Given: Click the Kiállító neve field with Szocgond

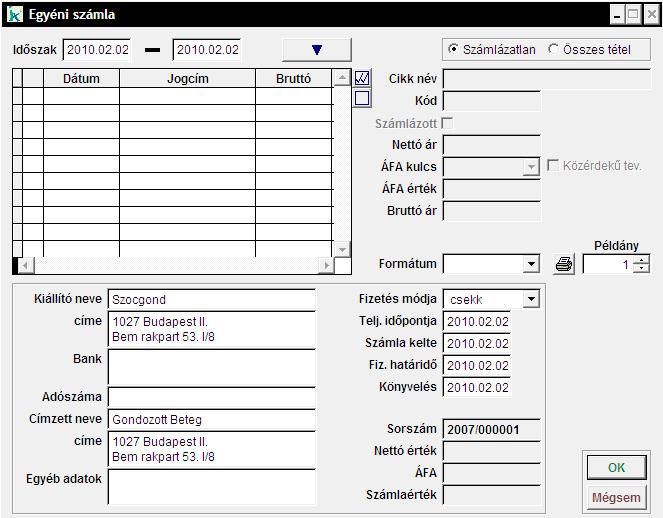Looking at the screenshot, I should click(x=211, y=299).
